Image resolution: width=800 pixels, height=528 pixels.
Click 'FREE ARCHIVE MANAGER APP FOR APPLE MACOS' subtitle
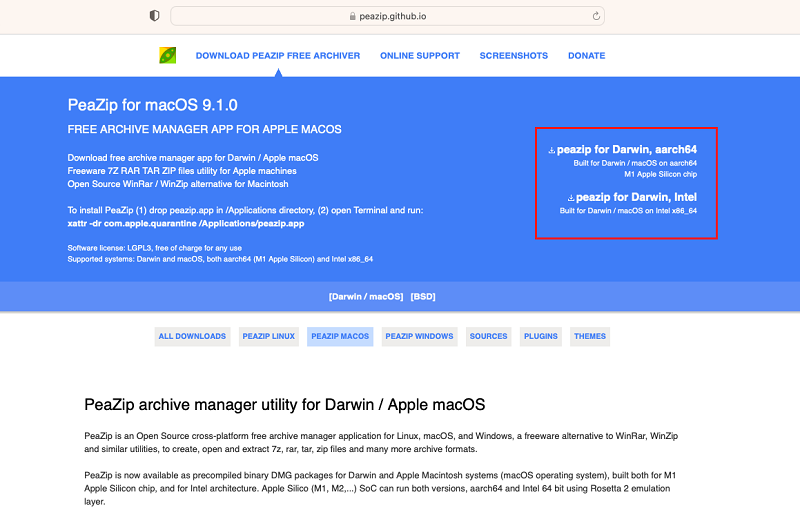205,130
